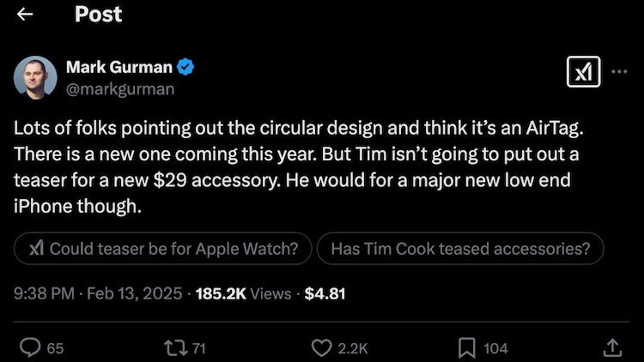Open Mark Gurman's profile picture

(35, 76)
